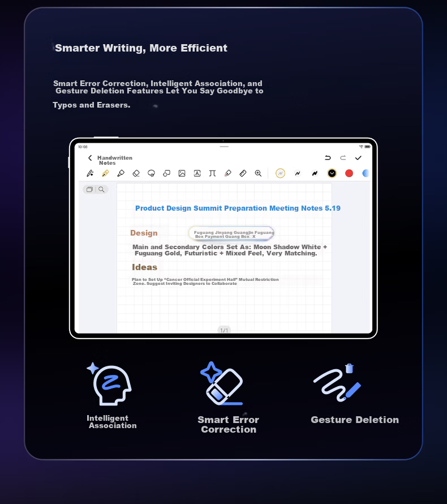The height and width of the screenshot is (504, 447).
Task: Select the Eraser tool
Action: click(x=136, y=173)
